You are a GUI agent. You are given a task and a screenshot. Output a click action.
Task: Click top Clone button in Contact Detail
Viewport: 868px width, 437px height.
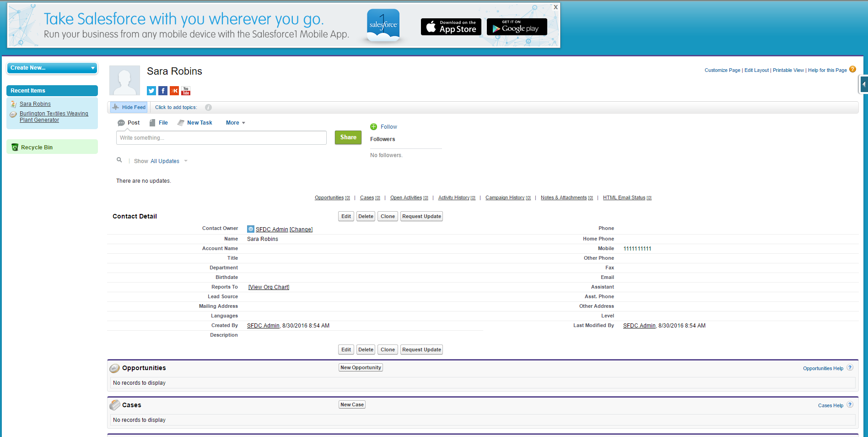[x=388, y=216]
